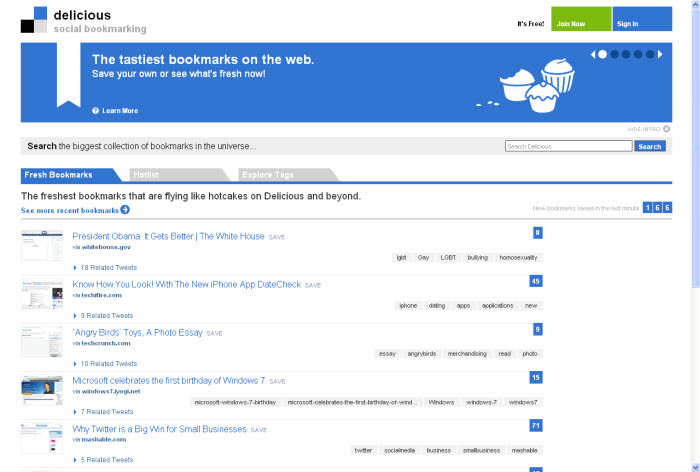Click the whitehouse.gov bookmark thumbnail
700x472 pixels.
42,246
